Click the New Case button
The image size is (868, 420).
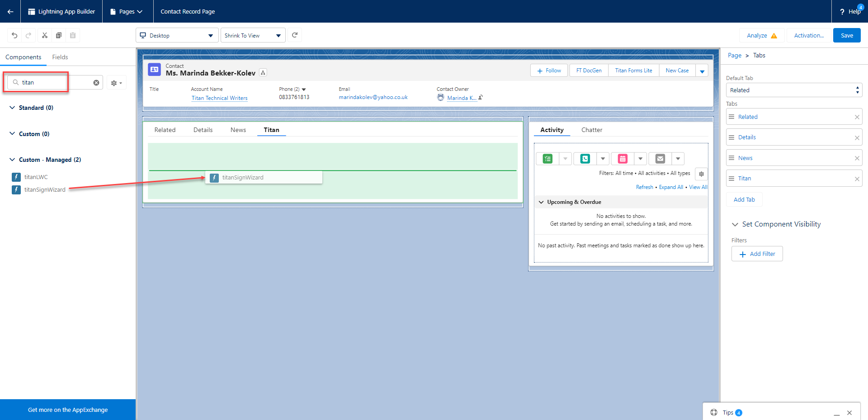tap(677, 71)
